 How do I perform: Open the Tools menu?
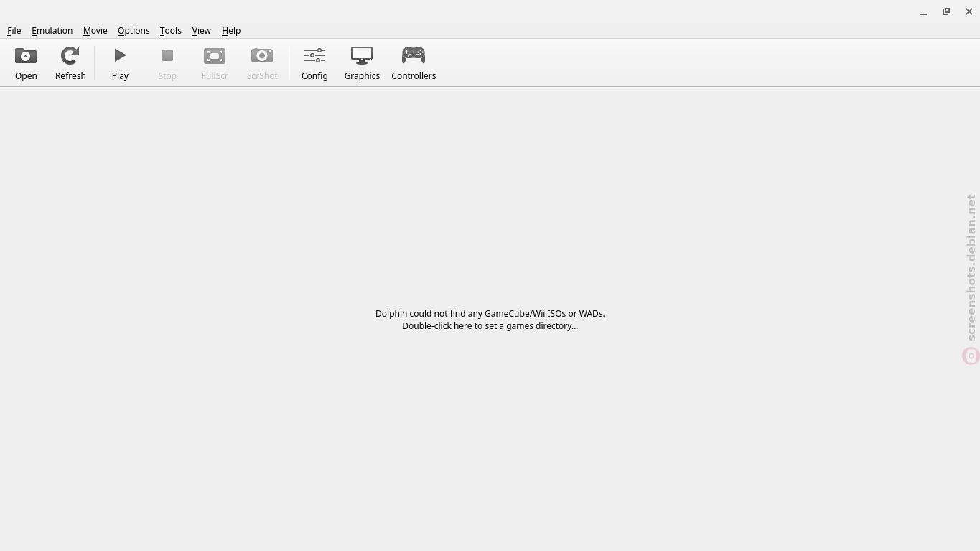[170, 30]
